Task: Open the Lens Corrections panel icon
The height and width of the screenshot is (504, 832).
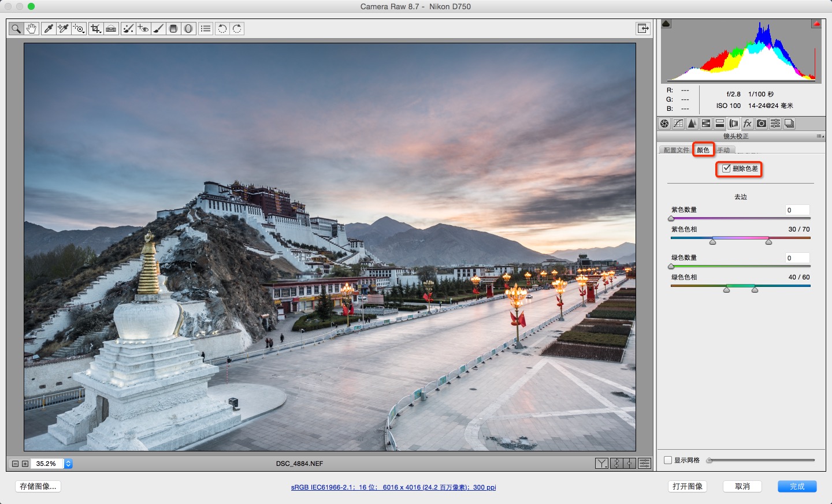Action: coord(734,124)
